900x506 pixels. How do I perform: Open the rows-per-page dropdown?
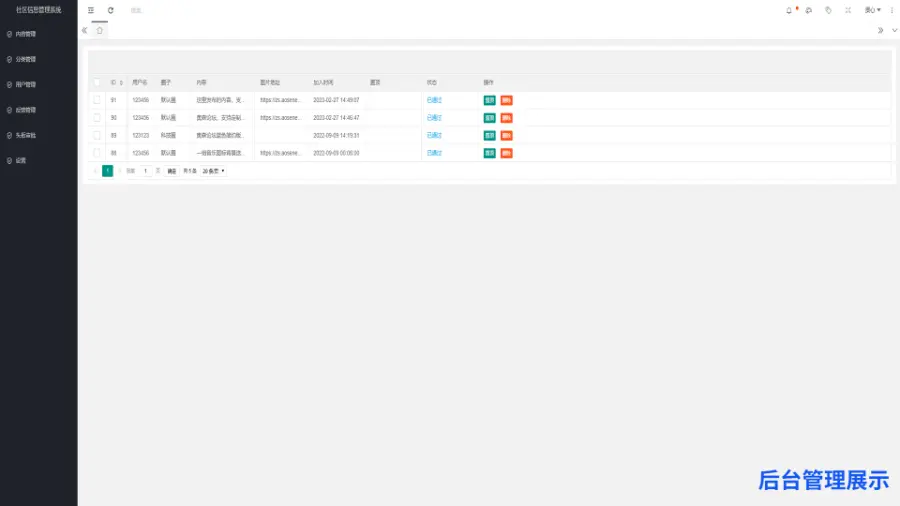(214, 171)
